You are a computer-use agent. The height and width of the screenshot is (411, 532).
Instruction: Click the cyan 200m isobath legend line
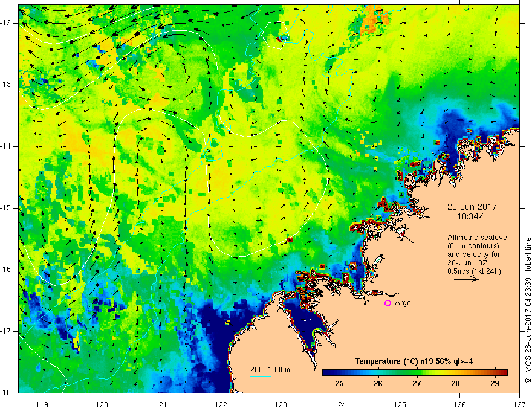coord(261,376)
